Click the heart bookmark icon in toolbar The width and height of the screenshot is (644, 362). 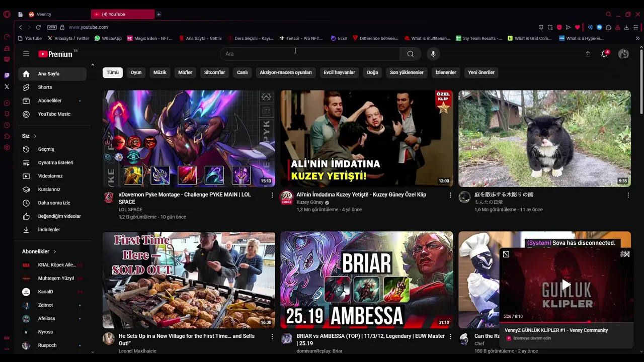pyautogui.click(x=577, y=27)
